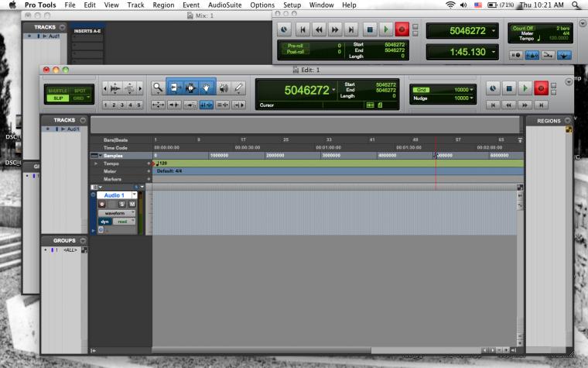Image resolution: width=588 pixels, height=368 pixels.
Task: Select the Trimmer tool
Action: (174, 88)
